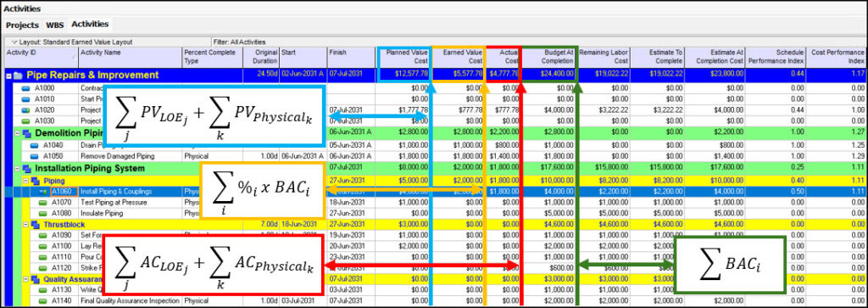This screenshot has height=308, width=868.
Task: Collapse the Installation Piping System band
Action: click(17, 168)
